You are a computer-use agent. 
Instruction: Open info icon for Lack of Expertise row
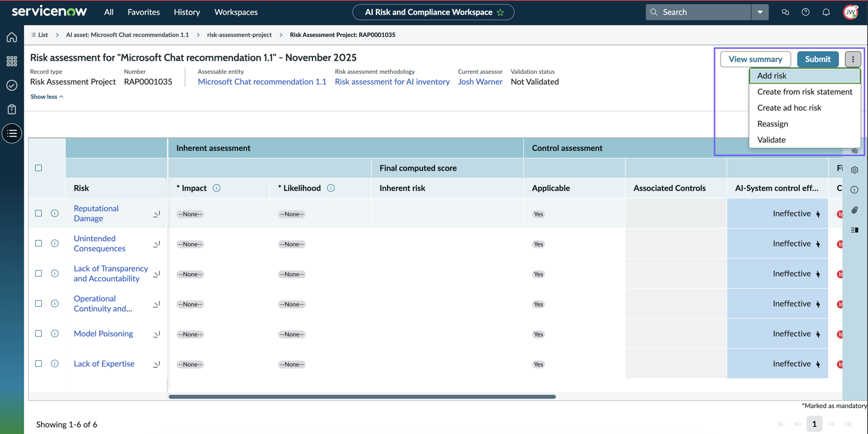pyautogui.click(x=55, y=363)
